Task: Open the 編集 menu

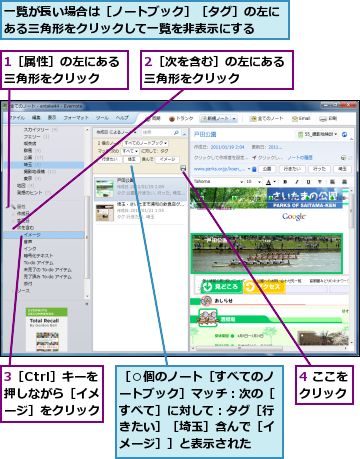Action: point(36,118)
